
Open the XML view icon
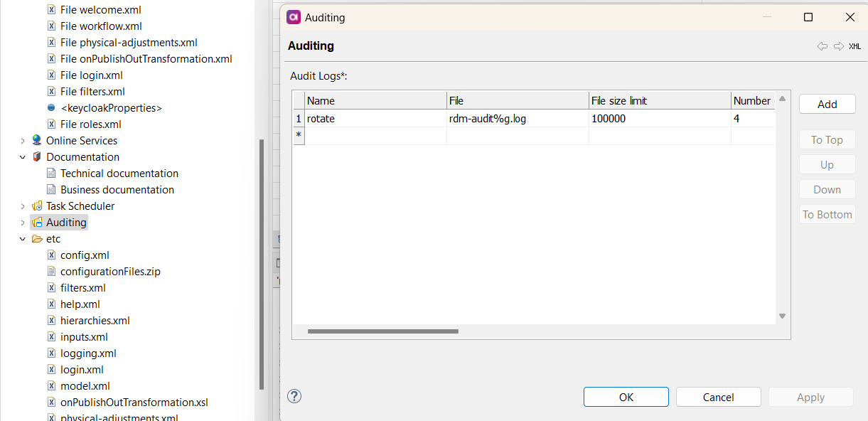(x=855, y=46)
